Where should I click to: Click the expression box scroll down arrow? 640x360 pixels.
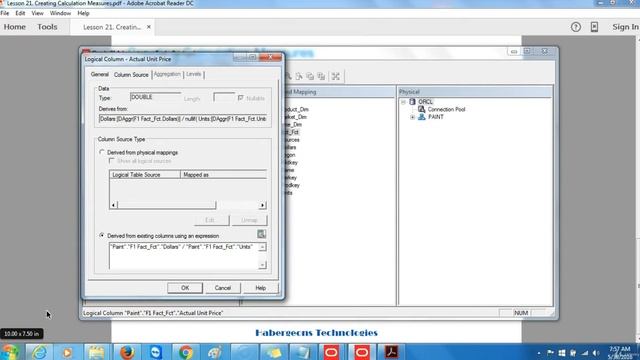coord(262,265)
